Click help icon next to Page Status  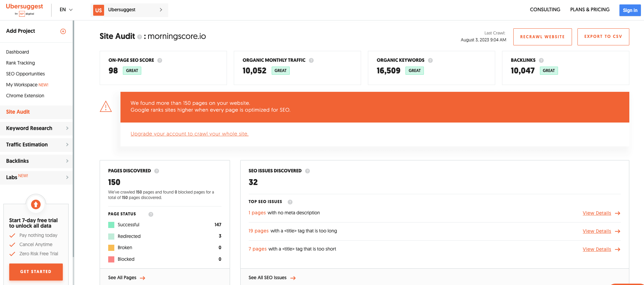pos(151,214)
